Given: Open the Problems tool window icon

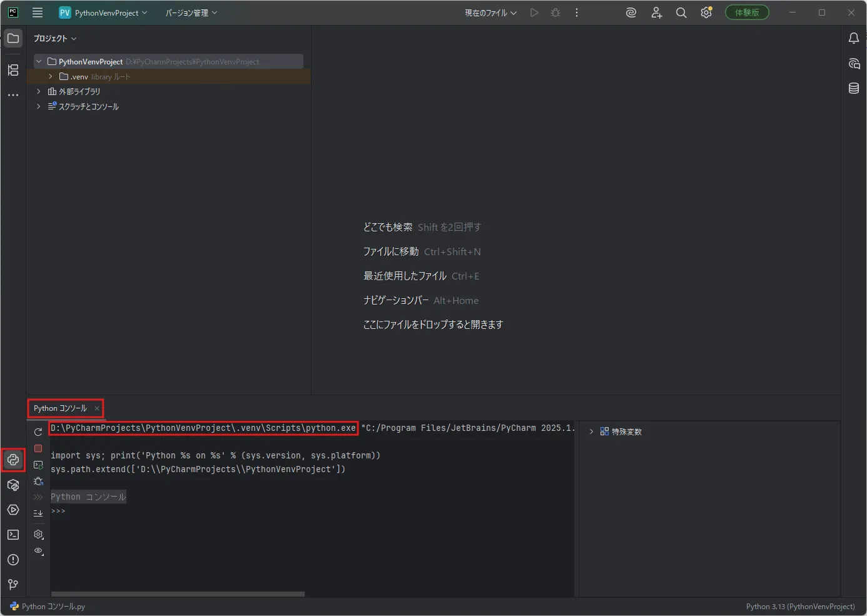Looking at the screenshot, I should click(13, 560).
